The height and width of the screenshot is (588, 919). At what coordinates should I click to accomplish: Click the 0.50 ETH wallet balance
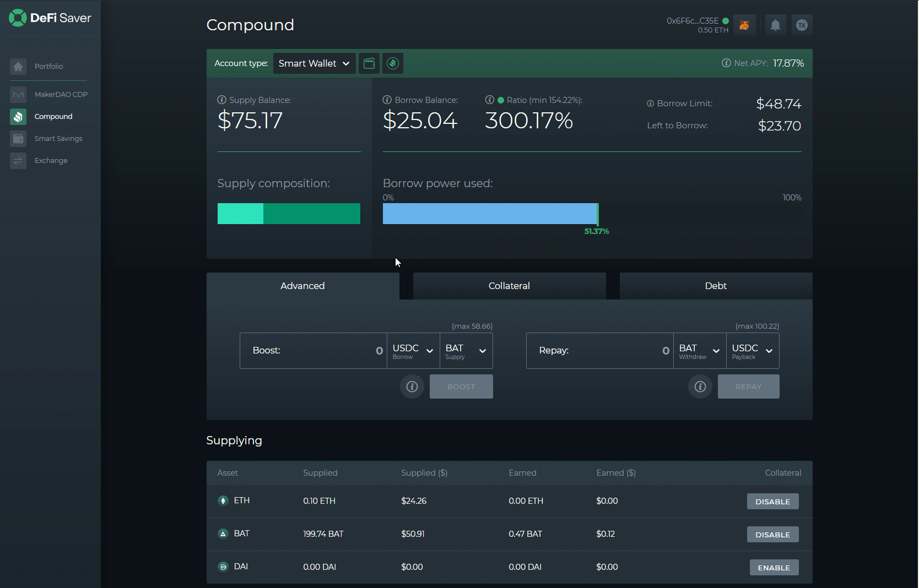pyautogui.click(x=713, y=30)
